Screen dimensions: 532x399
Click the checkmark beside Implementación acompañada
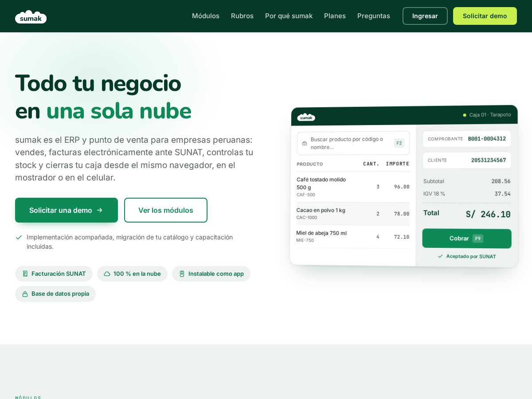tap(19, 237)
